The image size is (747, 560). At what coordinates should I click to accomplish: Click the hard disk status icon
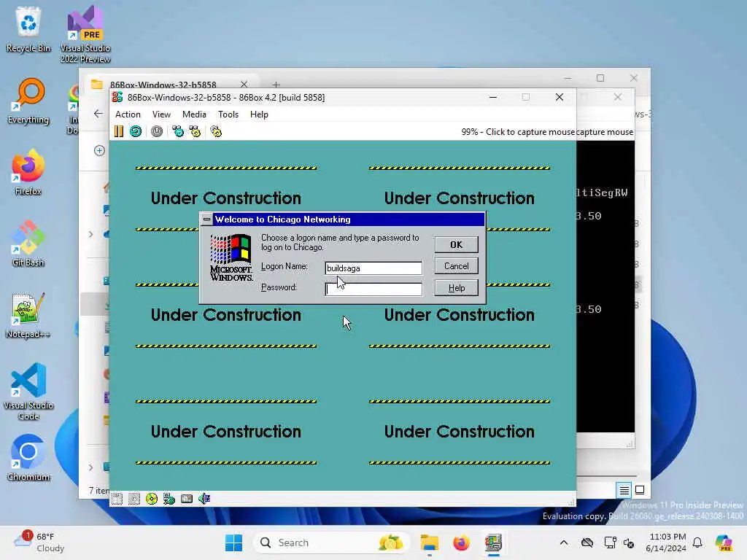[187, 499]
